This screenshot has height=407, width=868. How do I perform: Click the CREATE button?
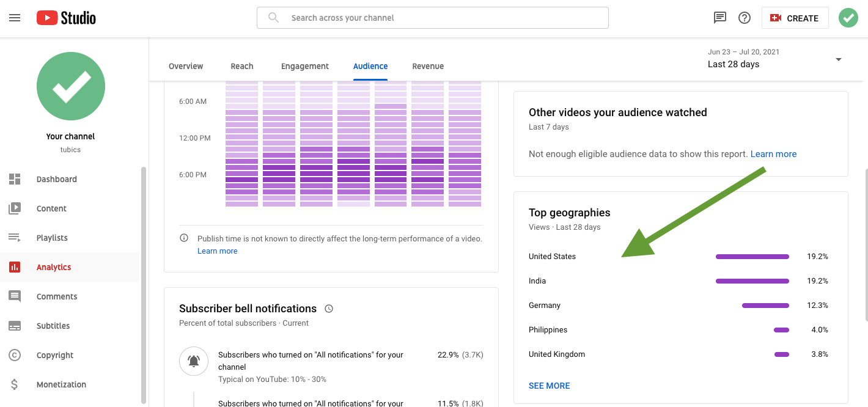[x=795, y=17]
